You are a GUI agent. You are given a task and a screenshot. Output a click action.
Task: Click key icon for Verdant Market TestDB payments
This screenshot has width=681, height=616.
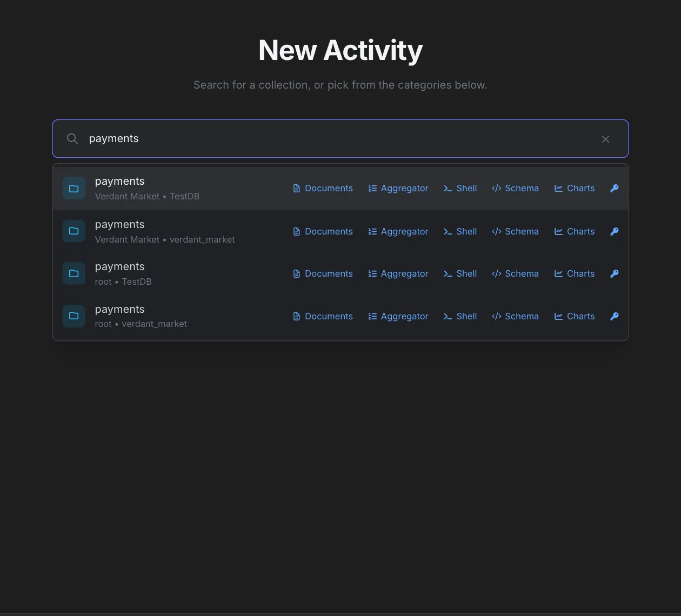[x=615, y=188]
